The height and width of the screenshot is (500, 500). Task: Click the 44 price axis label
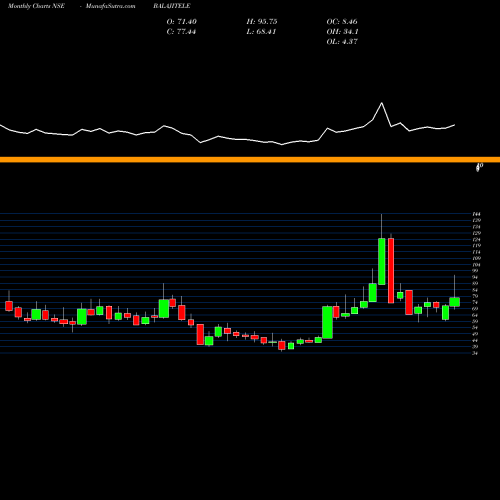pyautogui.click(x=475, y=340)
